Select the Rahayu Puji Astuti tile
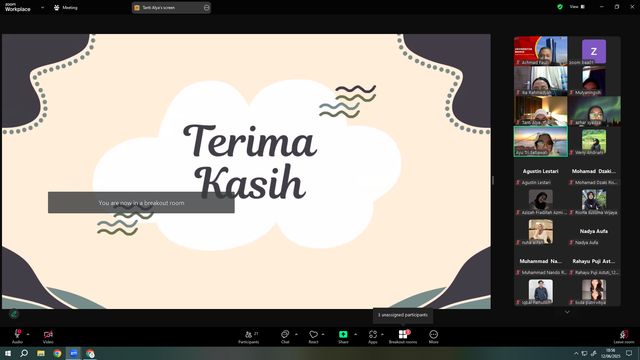The width and height of the screenshot is (640, 360). click(594, 262)
